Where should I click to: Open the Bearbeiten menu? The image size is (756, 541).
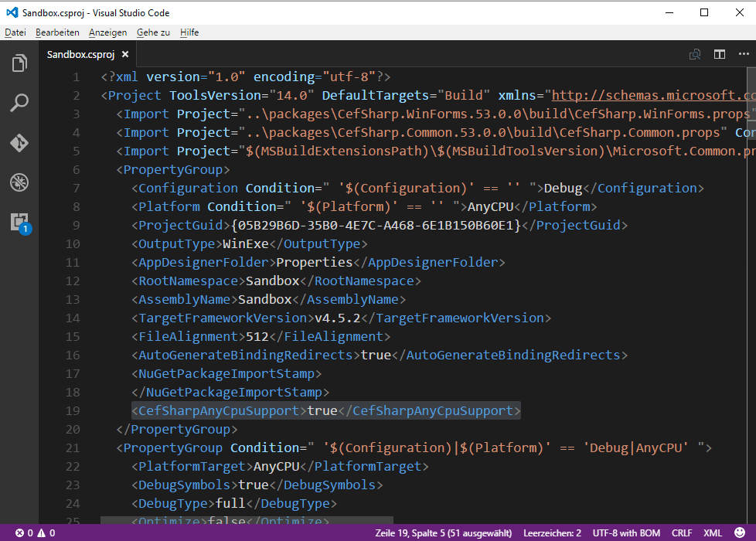[x=57, y=32]
